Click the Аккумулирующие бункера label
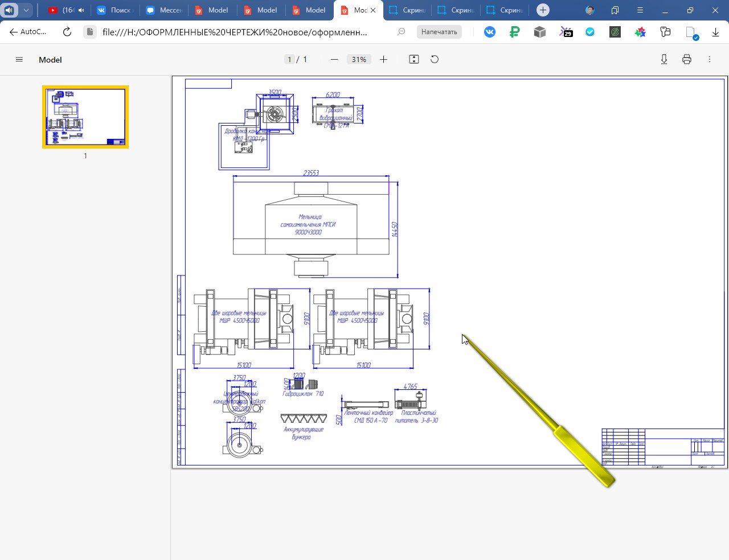 pyautogui.click(x=304, y=433)
